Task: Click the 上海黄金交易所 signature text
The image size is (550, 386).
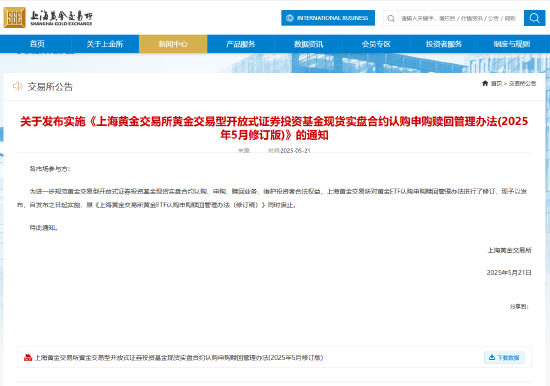Action: (x=509, y=250)
